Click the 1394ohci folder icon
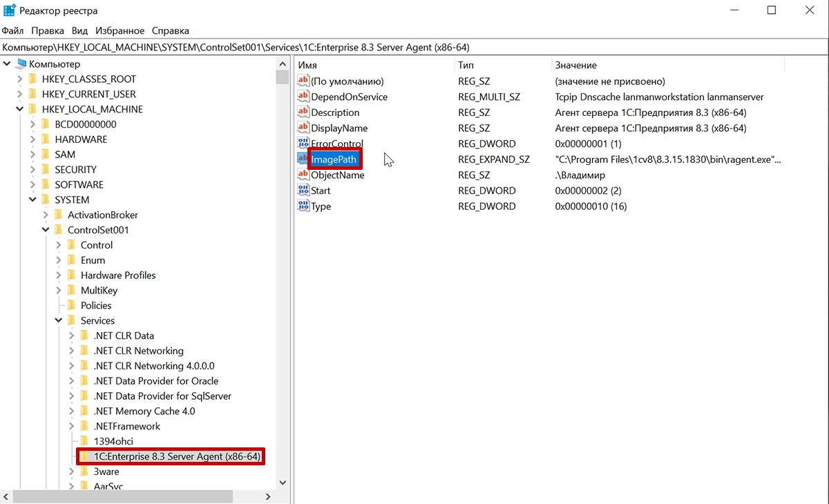The width and height of the screenshot is (829, 504). [x=84, y=441]
